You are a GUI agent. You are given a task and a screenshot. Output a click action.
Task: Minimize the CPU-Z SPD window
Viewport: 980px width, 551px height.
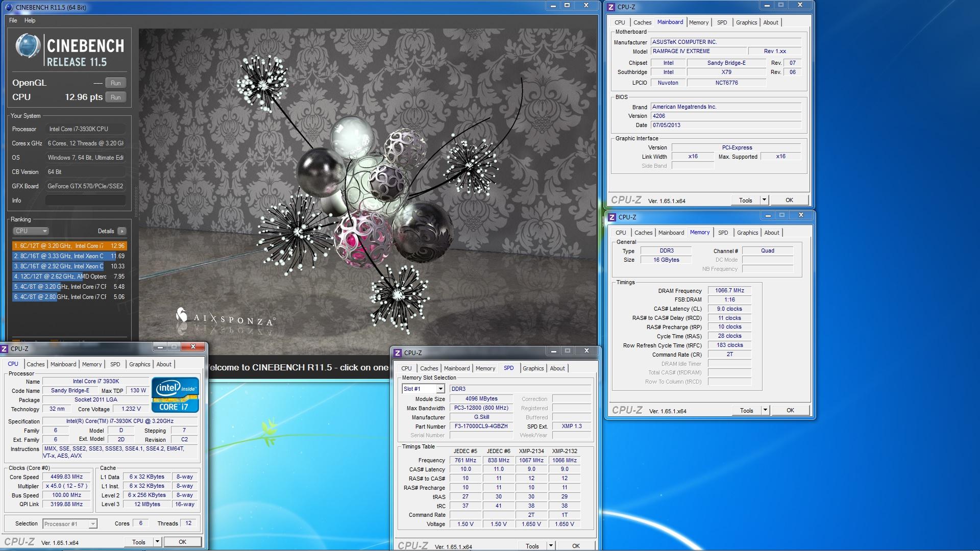(x=553, y=351)
